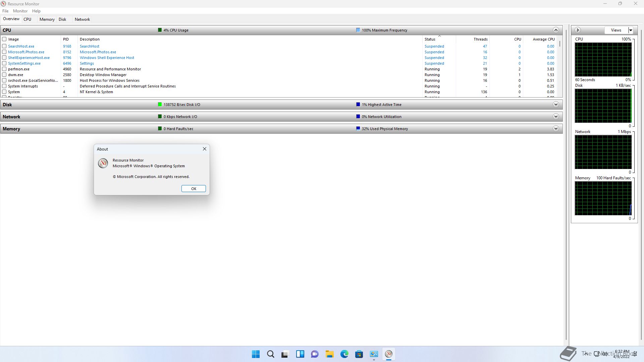Click the Disk I/O green indicator

tap(160, 105)
